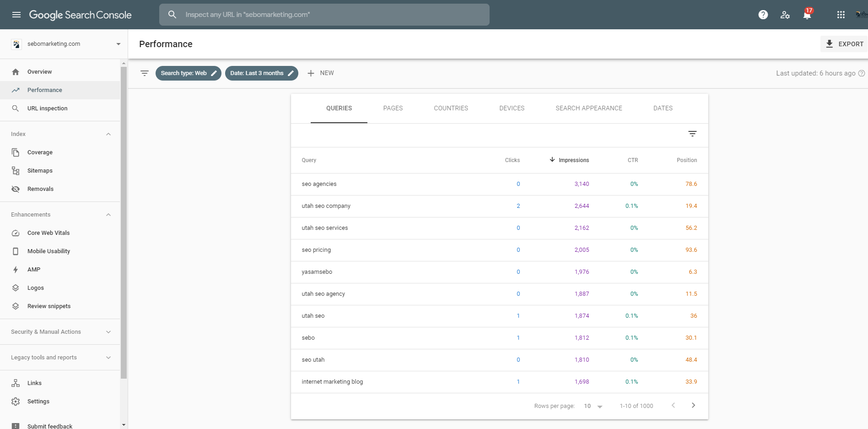Viewport: 868px width, 429px height.
Task: Switch to the Pages tab
Action: click(x=393, y=109)
